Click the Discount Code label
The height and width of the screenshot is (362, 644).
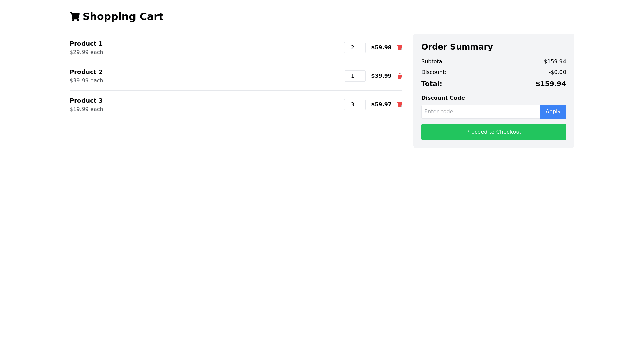pyautogui.click(x=443, y=98)
